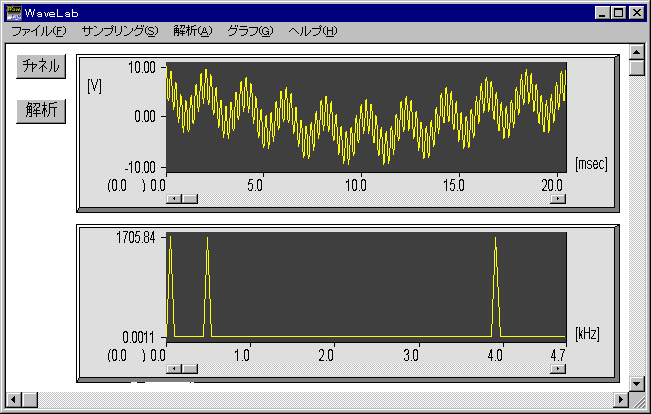Click the 0.0011 spectrum axis value

(138, 337)
